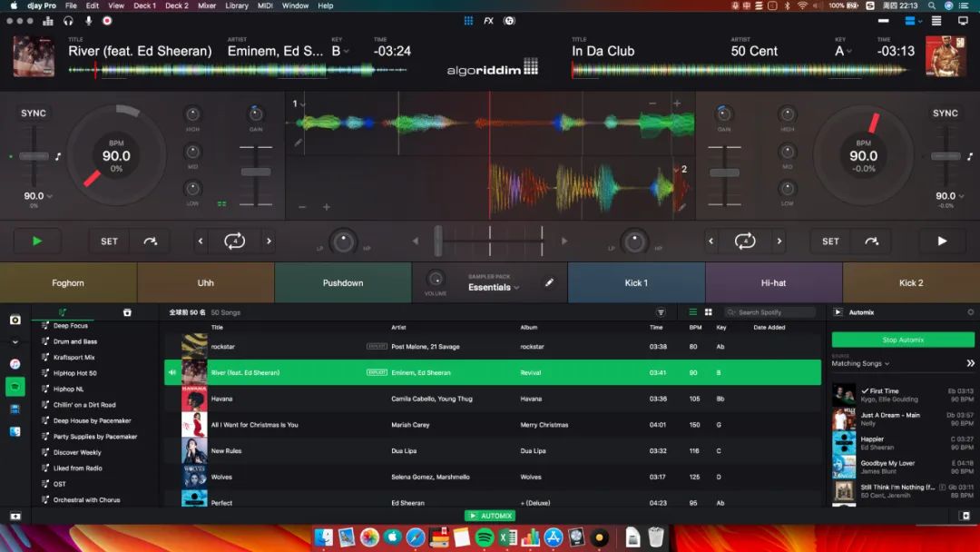Open the Matching Songs source dropdown
Screen dimensions: 980x552
point(860,363)
